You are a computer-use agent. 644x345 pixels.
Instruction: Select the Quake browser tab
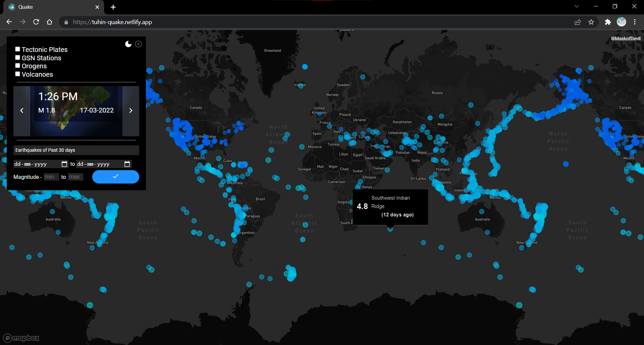coord(54,7)
